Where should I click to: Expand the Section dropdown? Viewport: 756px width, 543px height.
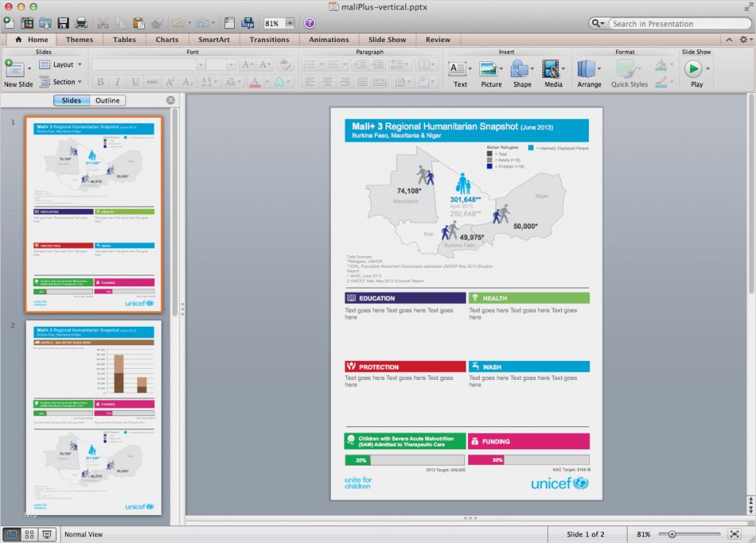click(x=61, y=81)
